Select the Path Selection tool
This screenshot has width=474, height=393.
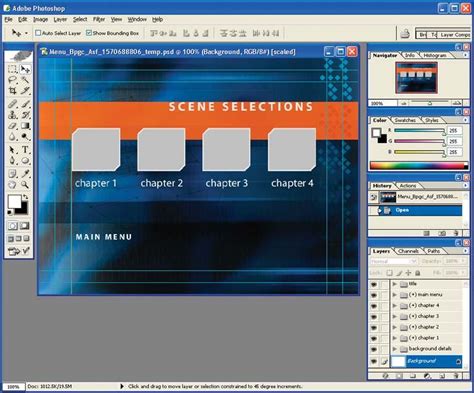pyautogui.click(x=12, y=150)
